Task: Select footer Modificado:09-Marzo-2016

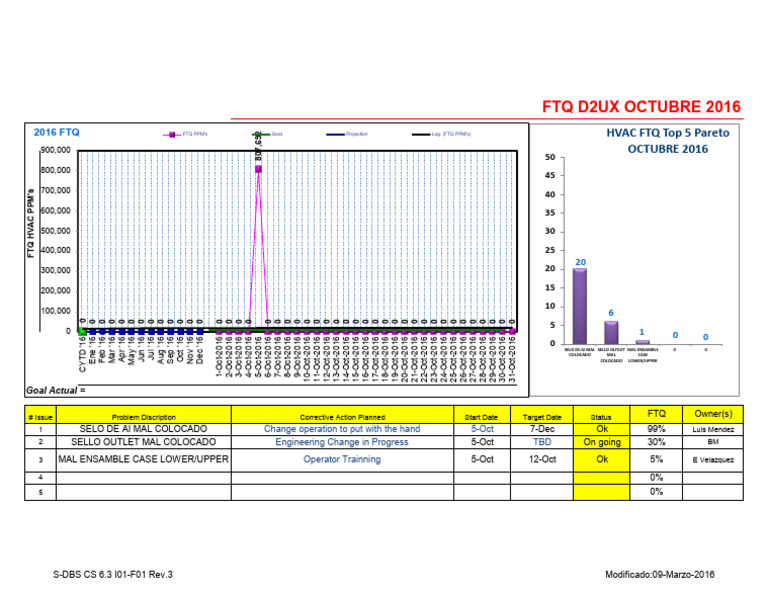Action: click(660, 574)
